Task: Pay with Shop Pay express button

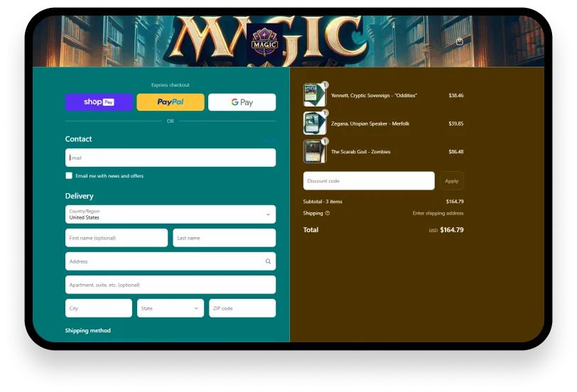Action: (x=99, y=102)
